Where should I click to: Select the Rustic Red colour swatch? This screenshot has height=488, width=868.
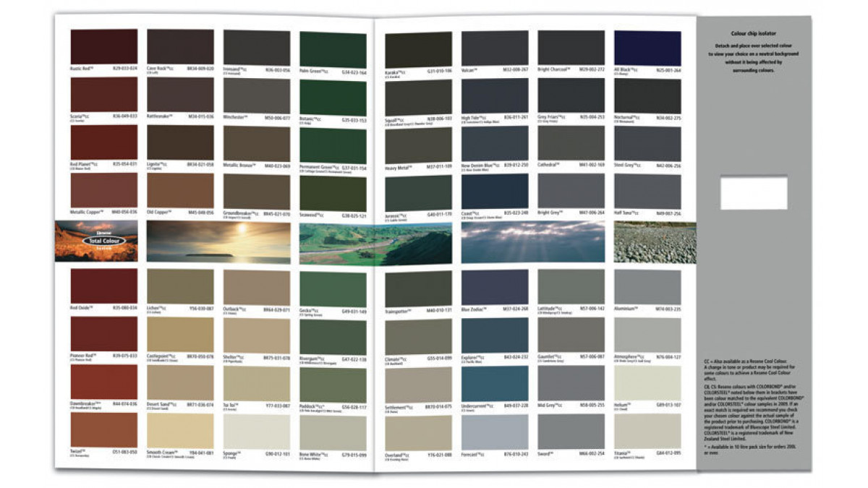(x=103, y=47)
